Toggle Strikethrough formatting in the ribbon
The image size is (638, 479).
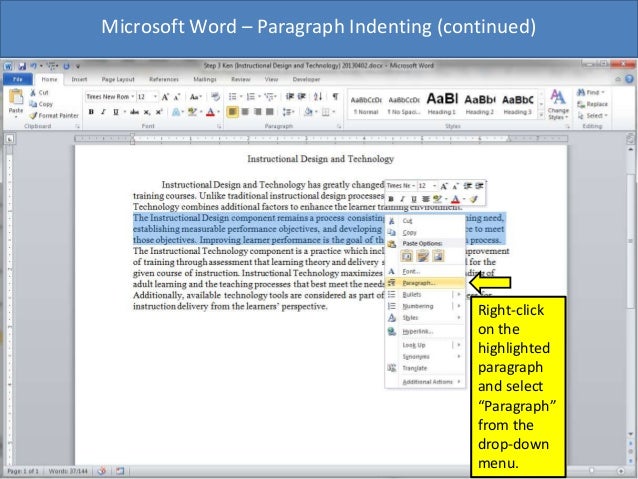pyautogui.click(x=134, y=112)
